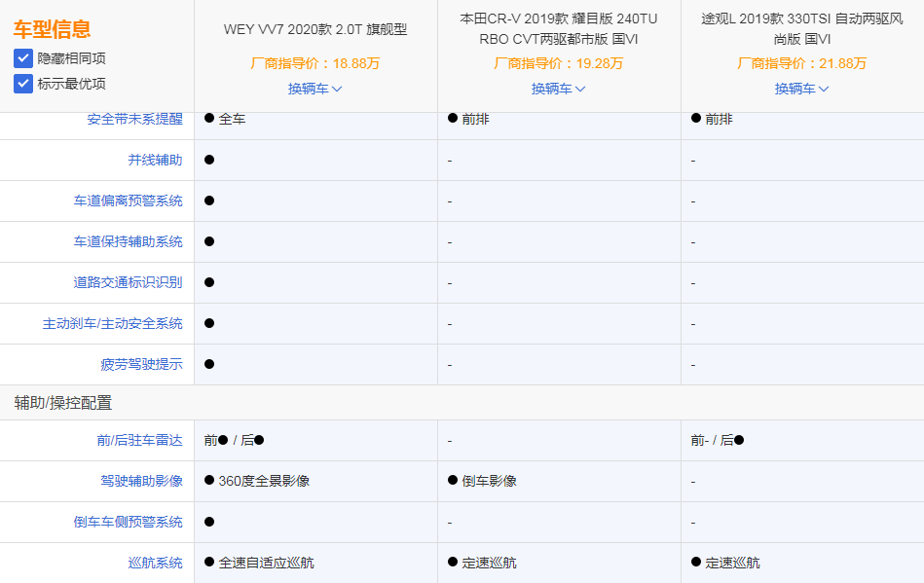The height and width of the screenshot is (583, 924).
Task: Click WEY VV7 的厂商指导价 18.88万
Action: [314, 62]
